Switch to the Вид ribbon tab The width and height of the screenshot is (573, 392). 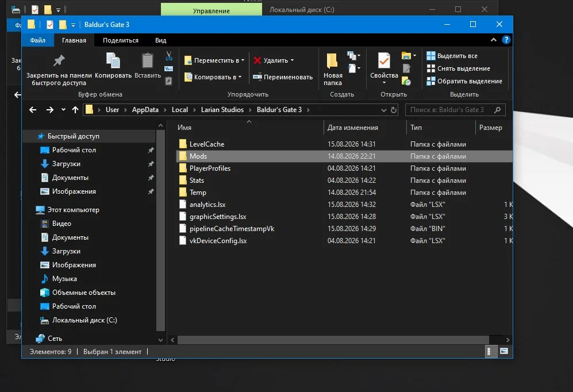tap(160, 40)
